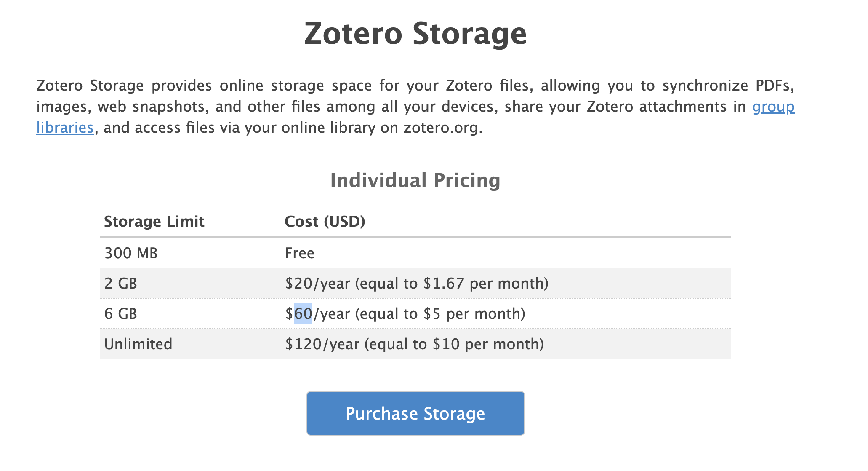
Task: Click the word "synchronize" in the description
Action: point(705,86)
